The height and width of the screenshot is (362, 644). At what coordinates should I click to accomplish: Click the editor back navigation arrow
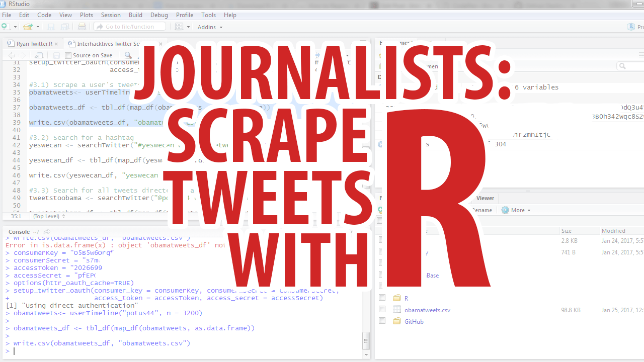[x=11, y=55]
